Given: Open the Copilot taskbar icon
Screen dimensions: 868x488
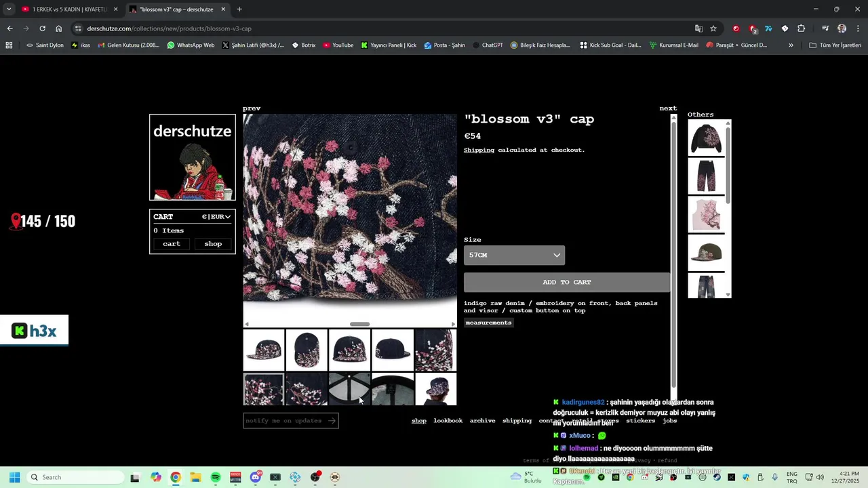Looking at the screenshot, I should click(156, 477).
